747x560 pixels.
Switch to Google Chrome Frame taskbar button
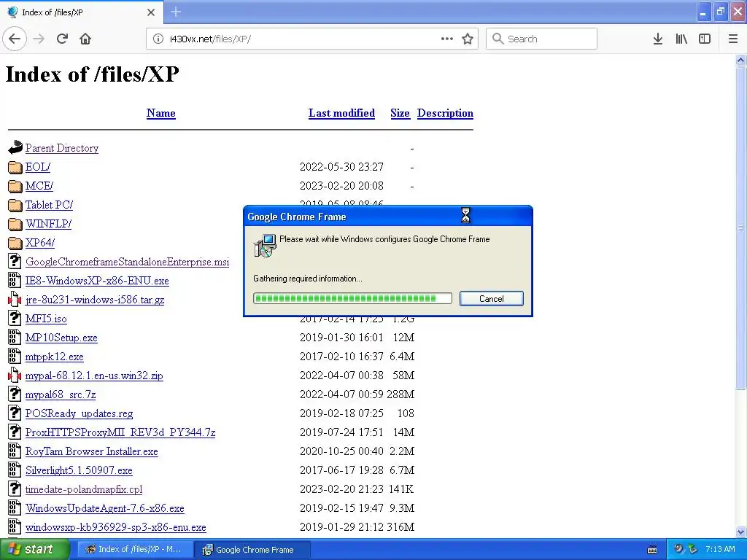click(252, 550)
